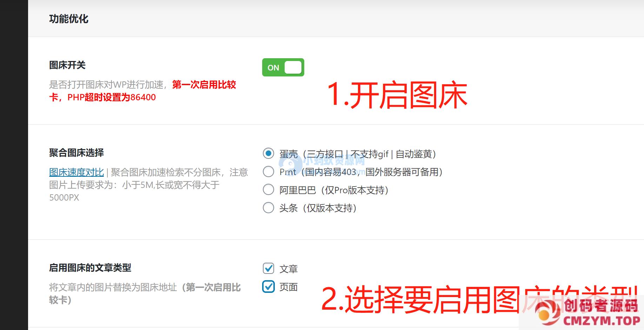Click the 功能优化 section heading
This screenshot has height=330, width=644.
(69, 19)
